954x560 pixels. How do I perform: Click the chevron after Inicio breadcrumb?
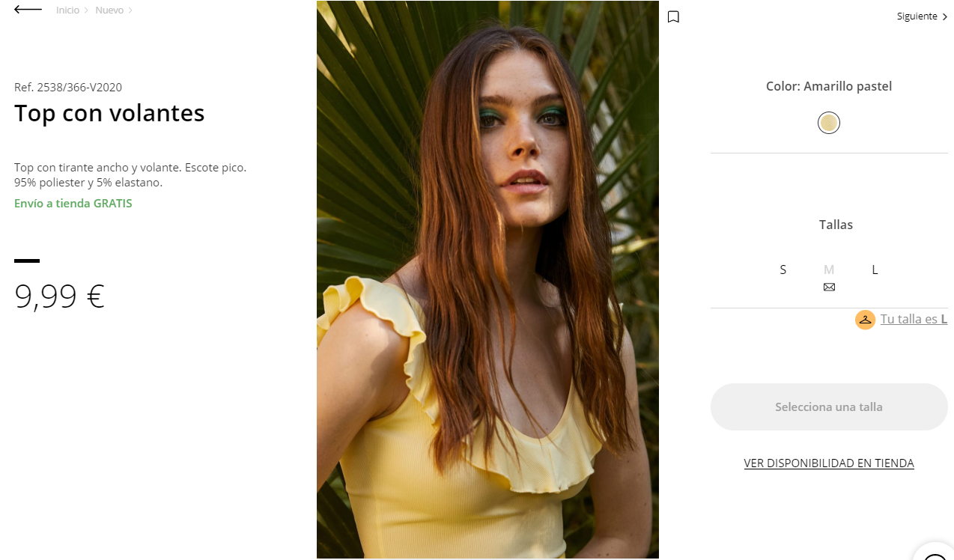86,10
